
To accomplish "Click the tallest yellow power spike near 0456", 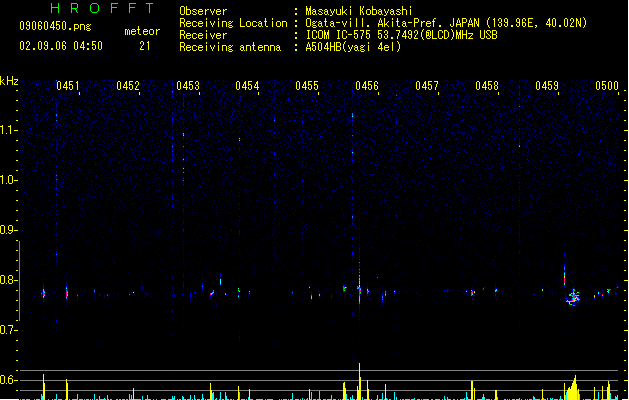I will (x=359, y=381).
